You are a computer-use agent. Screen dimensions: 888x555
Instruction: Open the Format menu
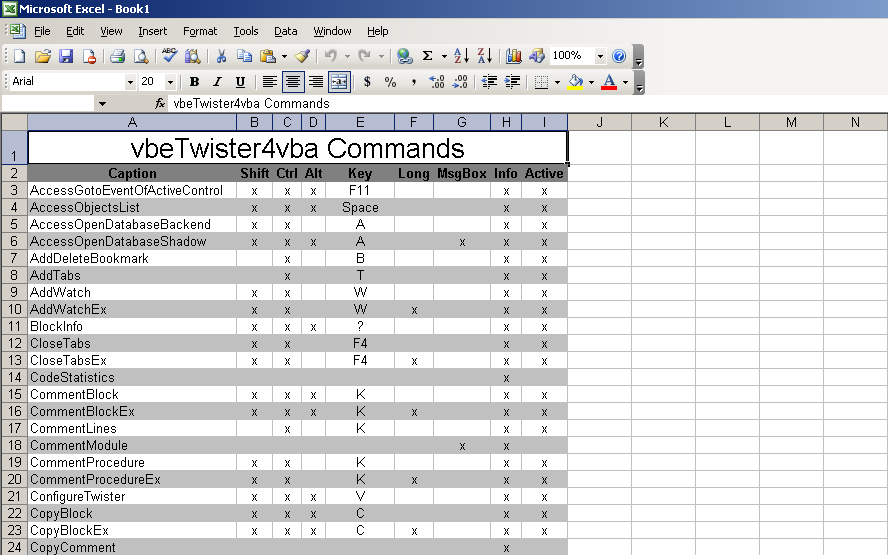click(200, 31)
